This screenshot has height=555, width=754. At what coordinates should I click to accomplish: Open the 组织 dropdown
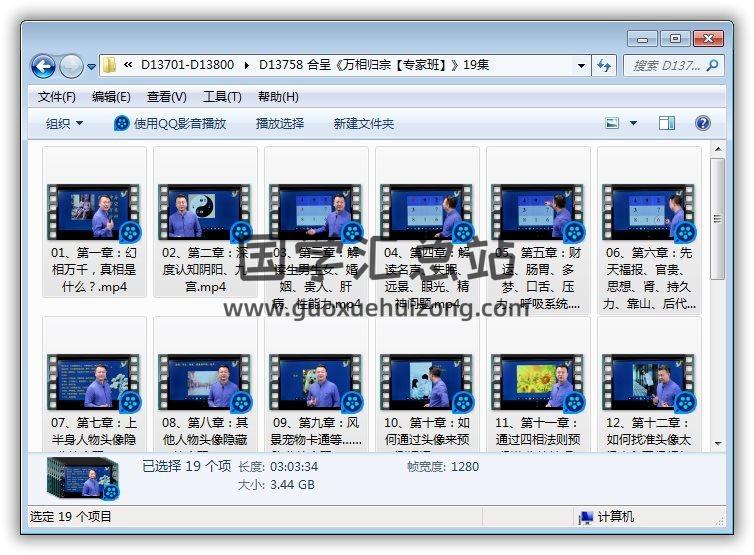coord(64,124)
